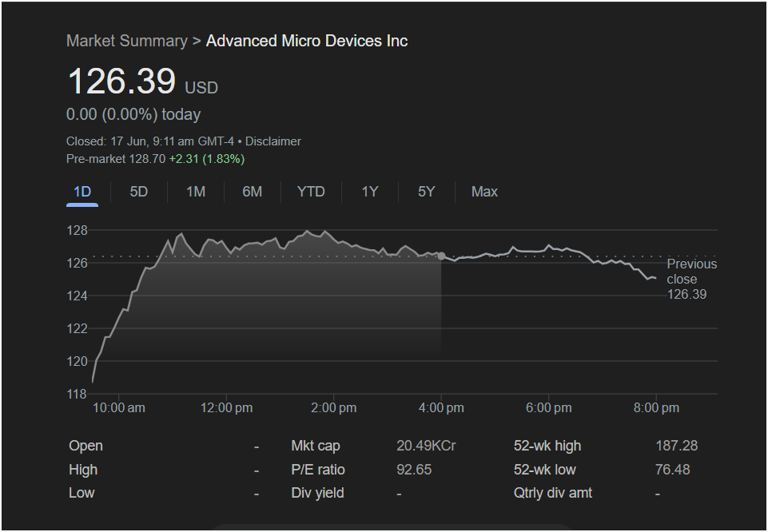
Task: Click the 128 price axis label
Action: tap(77, 231)
